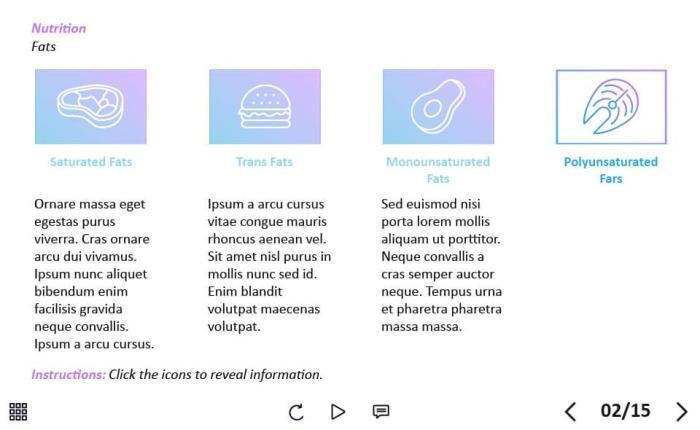The width and height of the screenshot is (700, 430).
Task: Click the Saturated Fats steak icon
Action: [90, 106]
